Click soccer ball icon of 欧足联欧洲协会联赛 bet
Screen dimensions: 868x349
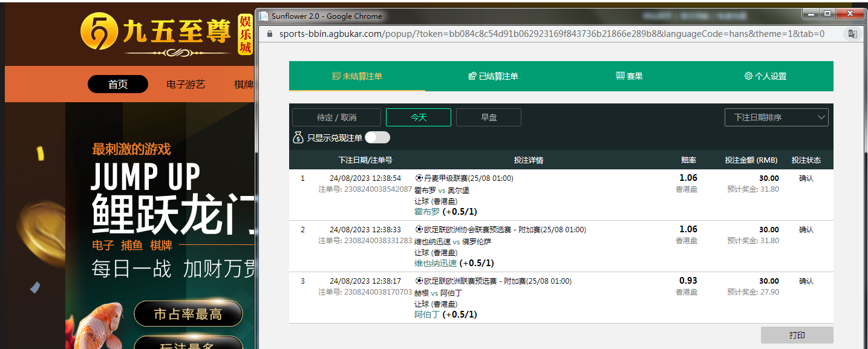419,230
